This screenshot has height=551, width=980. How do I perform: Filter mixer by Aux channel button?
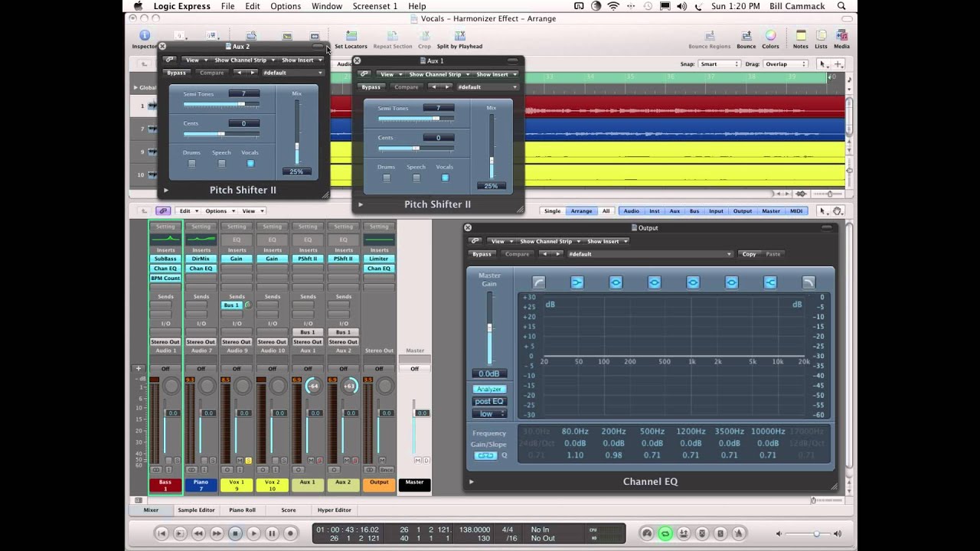click(x=675, y=211)
